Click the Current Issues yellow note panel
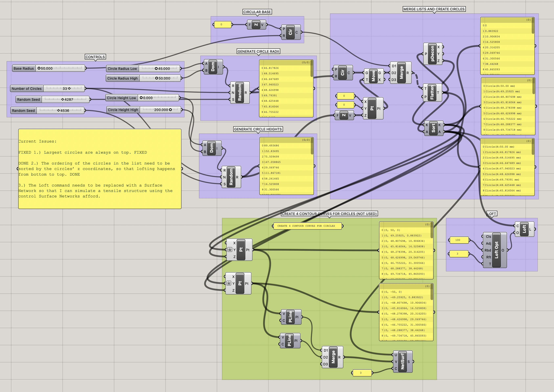This screenshot has height=392, width=554. click(100, 169)
